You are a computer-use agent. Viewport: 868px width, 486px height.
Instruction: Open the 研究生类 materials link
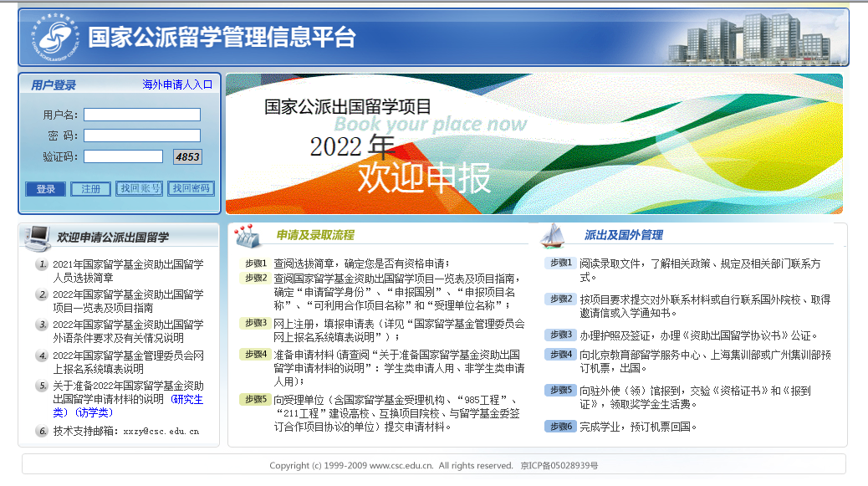point(129,406)
